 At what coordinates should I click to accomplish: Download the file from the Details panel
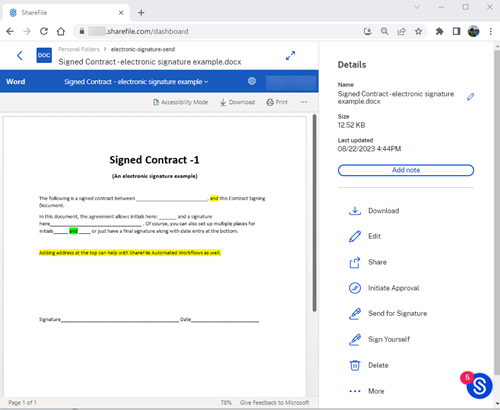coord(374,211)
